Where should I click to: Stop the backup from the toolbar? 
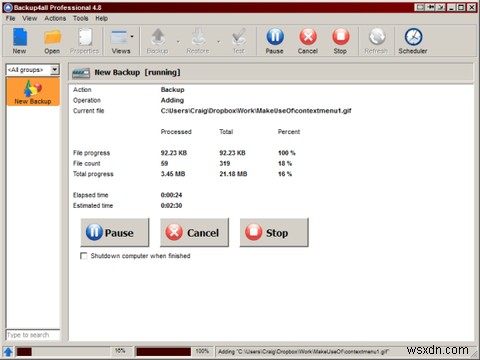[340, 41]
